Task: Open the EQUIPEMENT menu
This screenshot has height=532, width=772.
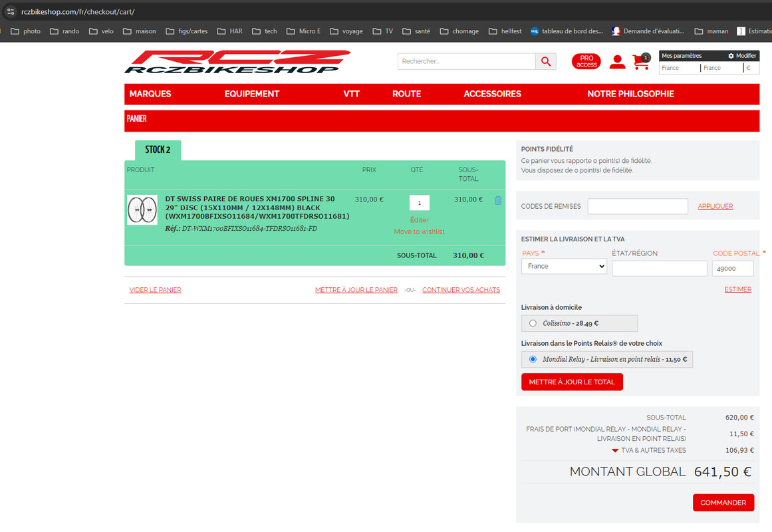Action: click(x=251, y=94)
